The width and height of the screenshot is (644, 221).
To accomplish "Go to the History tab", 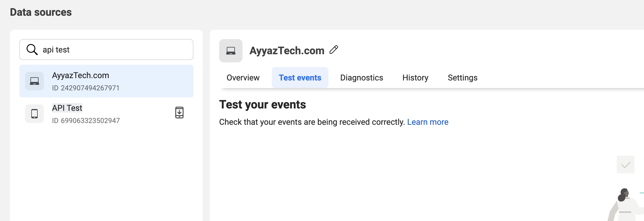I will [415, 78].
